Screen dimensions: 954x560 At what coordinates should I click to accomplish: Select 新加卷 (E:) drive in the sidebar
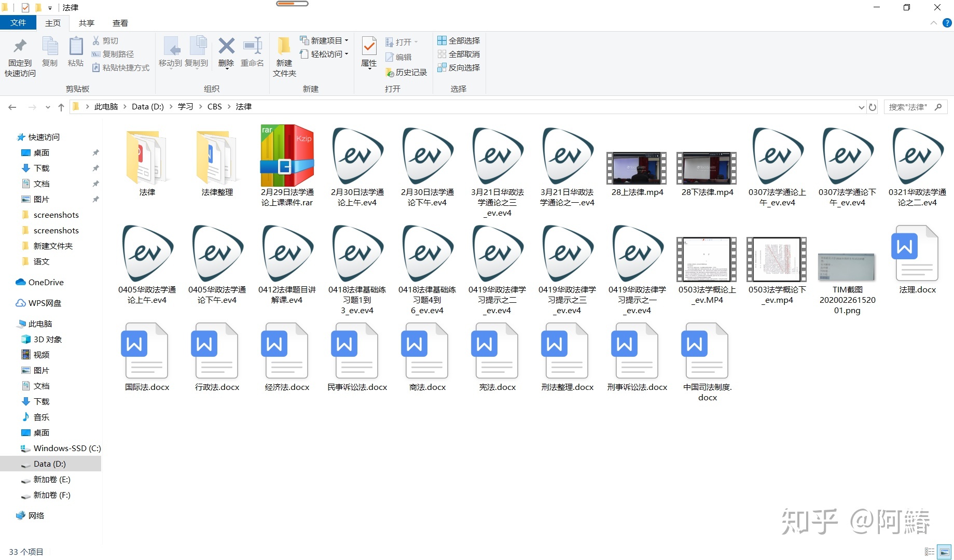click(46, 479)
